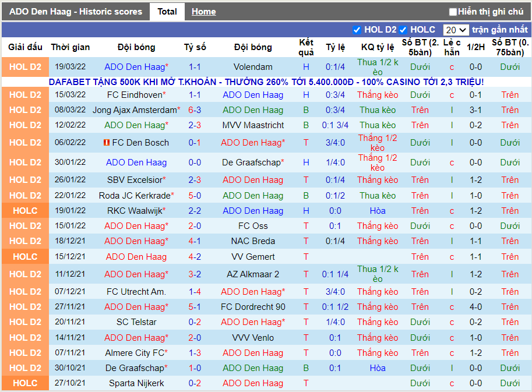The width and height of the screenshot is (532, 392).
Task: Click the 3-2 score of AZ Alkmaar 2 match
Action: 195,274
